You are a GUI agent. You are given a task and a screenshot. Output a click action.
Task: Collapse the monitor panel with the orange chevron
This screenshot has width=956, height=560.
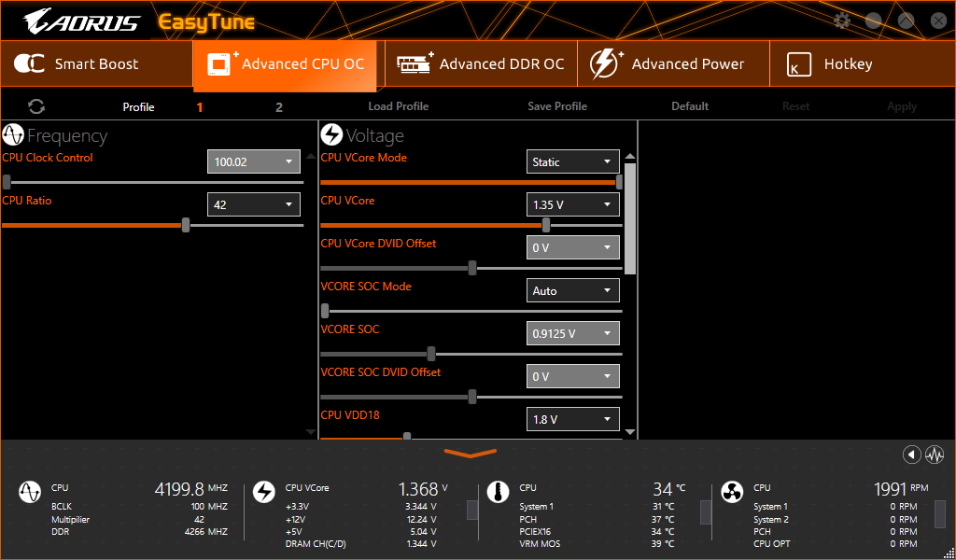(471, 453)
